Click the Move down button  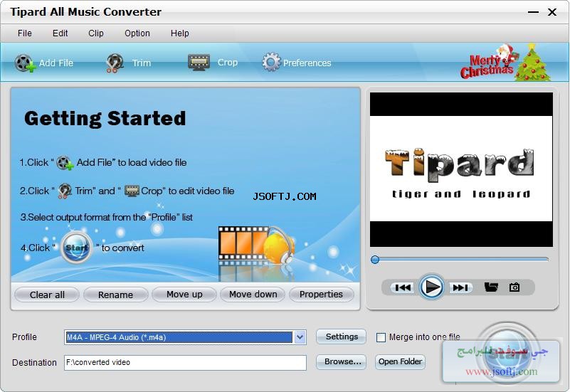[x=253, y=295]
